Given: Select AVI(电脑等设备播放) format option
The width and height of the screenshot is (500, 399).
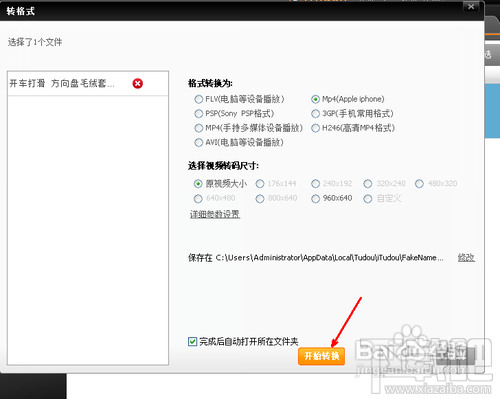Looking at the screenshot, I should [199, 143].
